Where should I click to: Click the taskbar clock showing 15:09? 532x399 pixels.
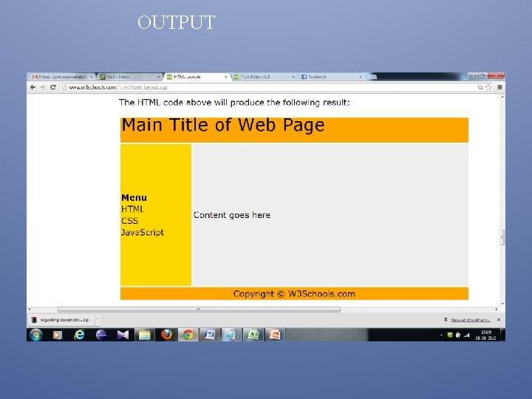point(486,335)
